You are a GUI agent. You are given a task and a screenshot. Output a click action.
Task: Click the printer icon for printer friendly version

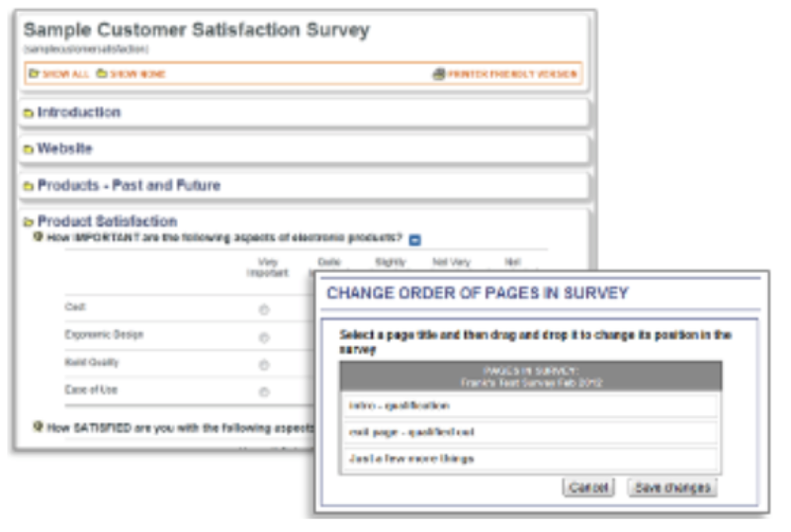439,74
